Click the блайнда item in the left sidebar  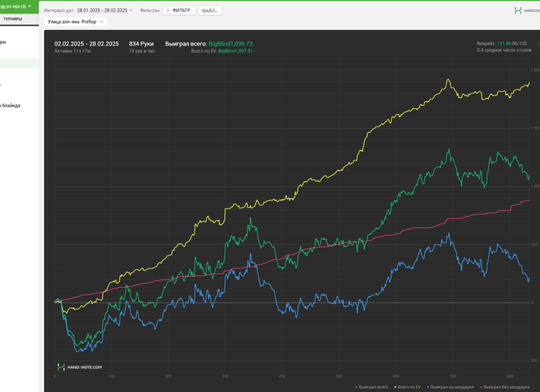[10, 106]
